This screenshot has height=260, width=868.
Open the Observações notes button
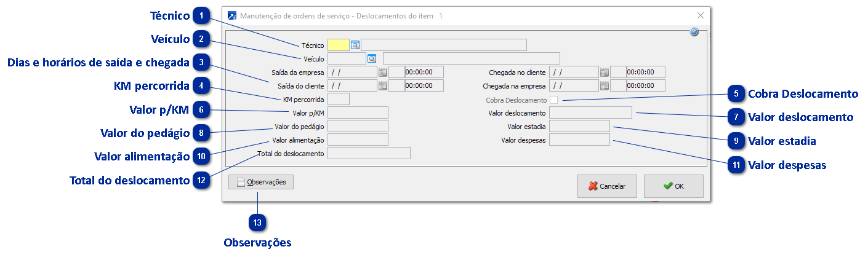tap(261, 182)
